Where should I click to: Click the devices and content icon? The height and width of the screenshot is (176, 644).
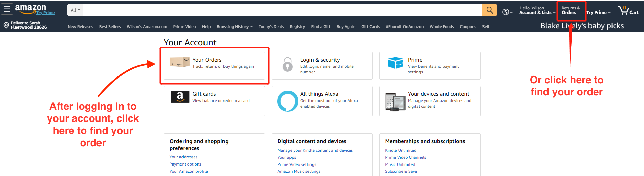click(395, 102)
